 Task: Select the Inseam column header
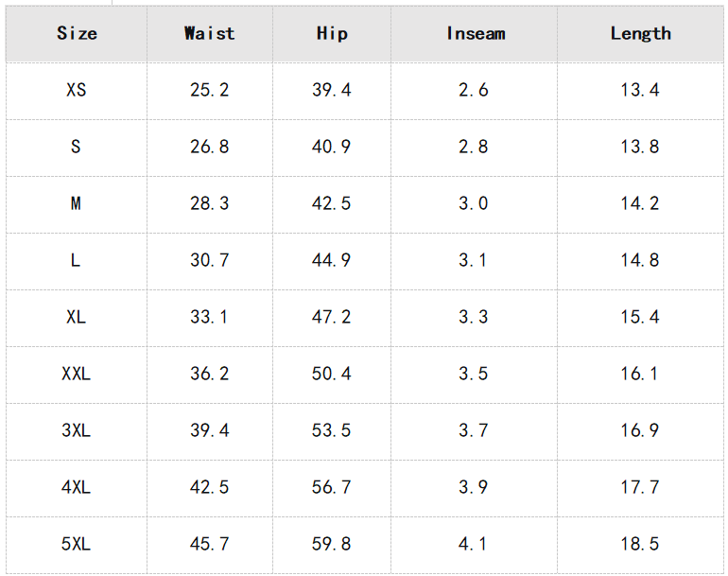tap(474, 33)
